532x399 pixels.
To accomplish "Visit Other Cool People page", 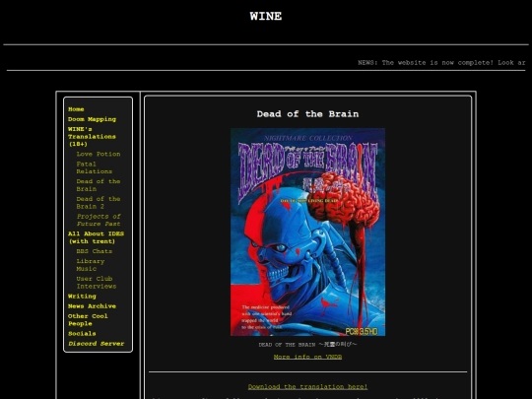I will coord(88,320).
